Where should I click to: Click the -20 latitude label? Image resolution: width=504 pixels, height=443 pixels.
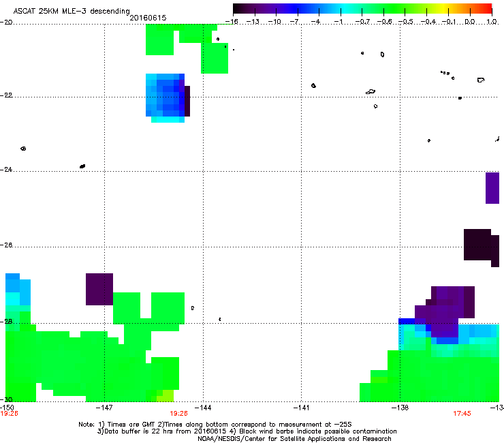tap(6, 22)
